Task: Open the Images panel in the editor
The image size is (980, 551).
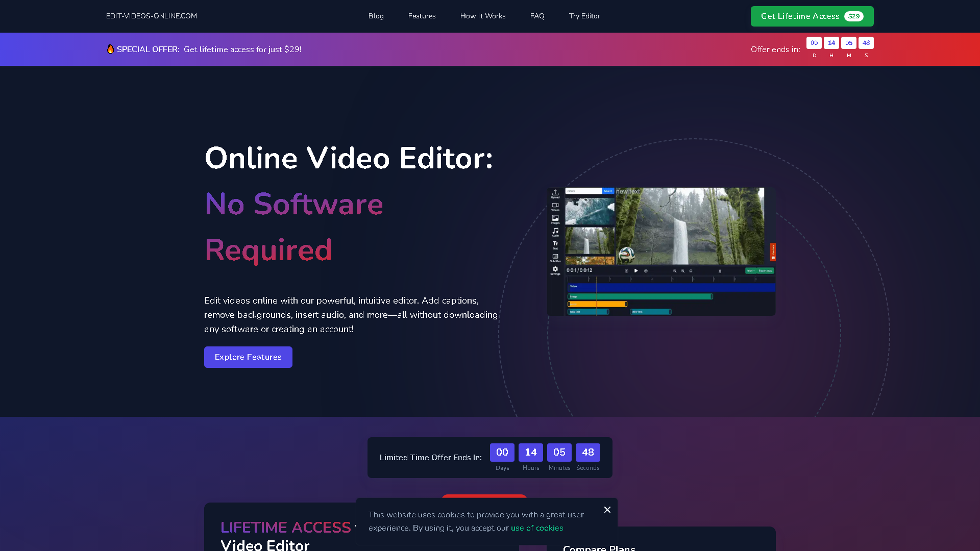Action: (x=555, y=219)
